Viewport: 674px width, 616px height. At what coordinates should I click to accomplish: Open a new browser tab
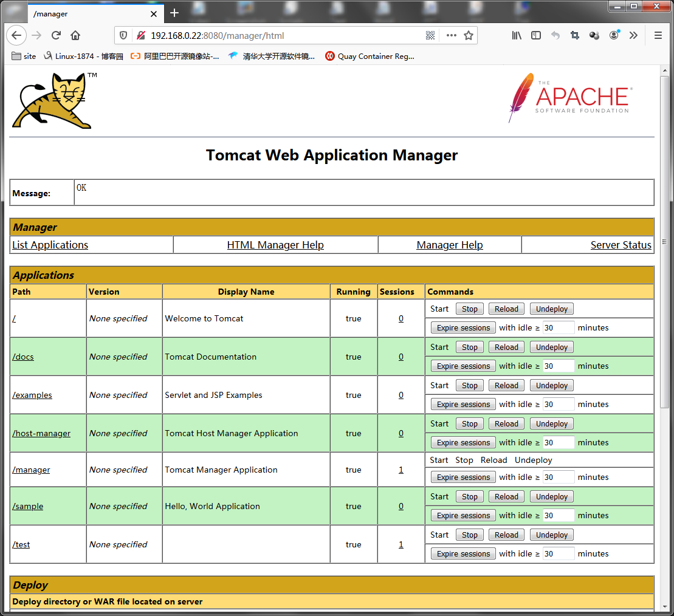tap(174, 13)
